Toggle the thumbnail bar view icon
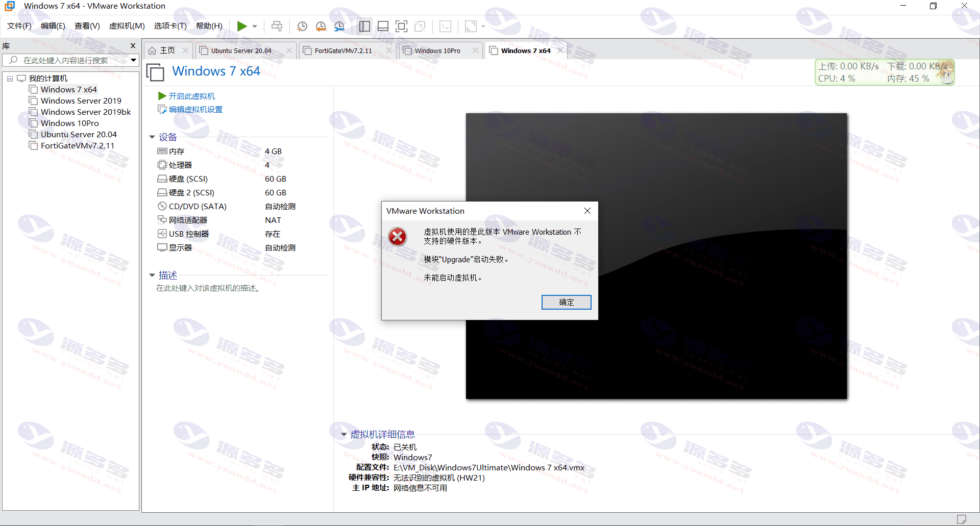The height and width of the screenshot is (526, 980). (383, 26)
